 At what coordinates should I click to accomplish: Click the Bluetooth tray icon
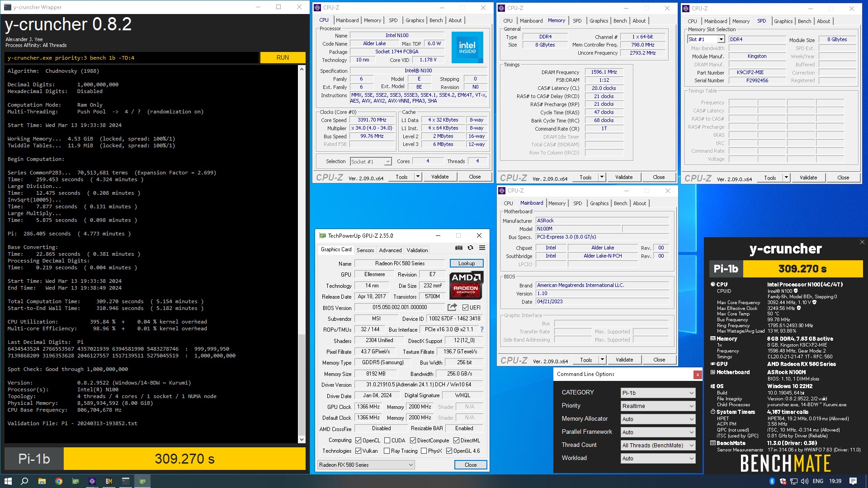(772, 481)
